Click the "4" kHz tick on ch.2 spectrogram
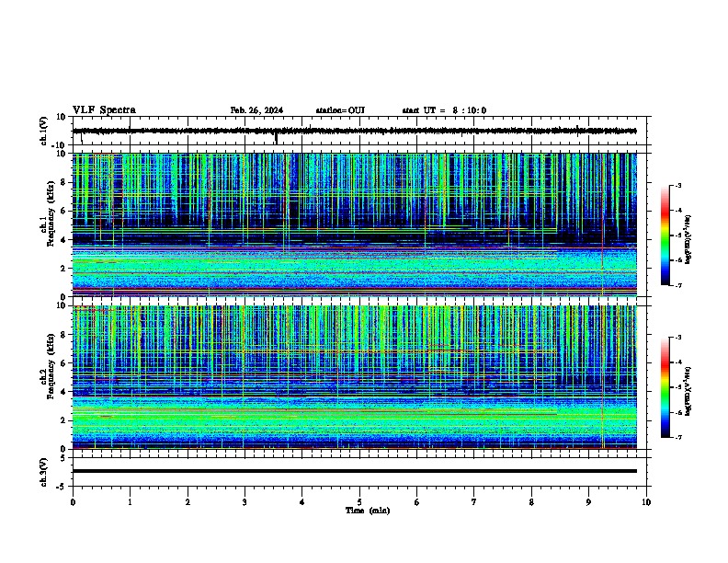728x563 pixels. 63,392
